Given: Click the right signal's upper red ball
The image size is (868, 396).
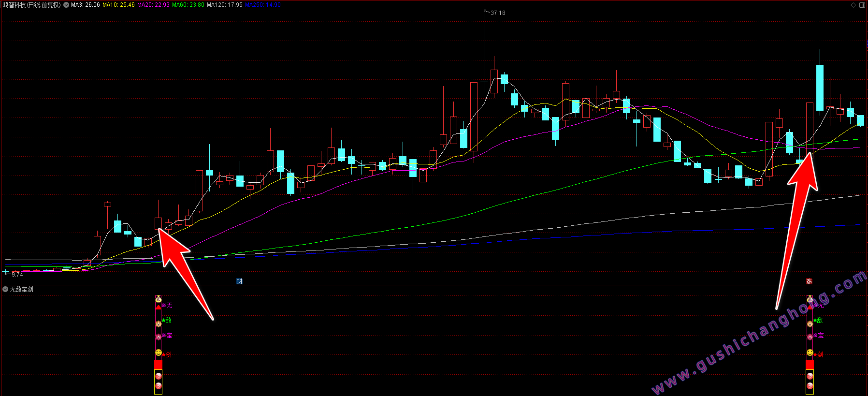Looking at the screenshot, I should (x=810, y=376).
